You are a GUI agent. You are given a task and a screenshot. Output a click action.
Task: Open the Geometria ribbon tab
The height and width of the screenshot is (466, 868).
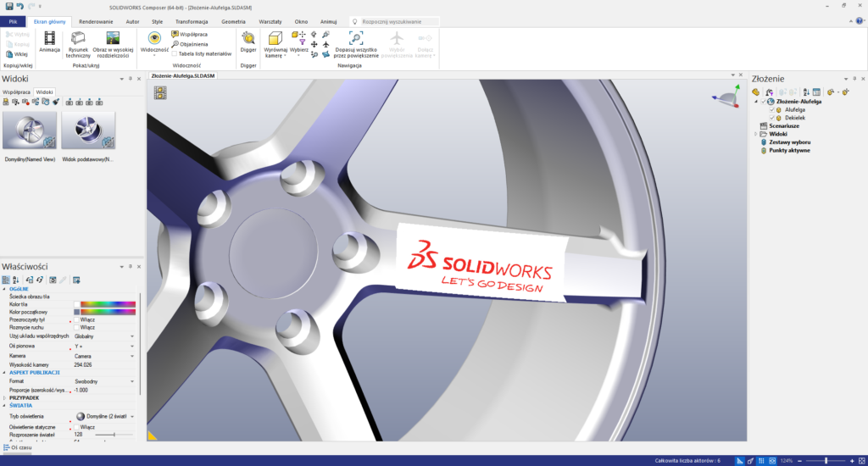click(x=233, y=20)
